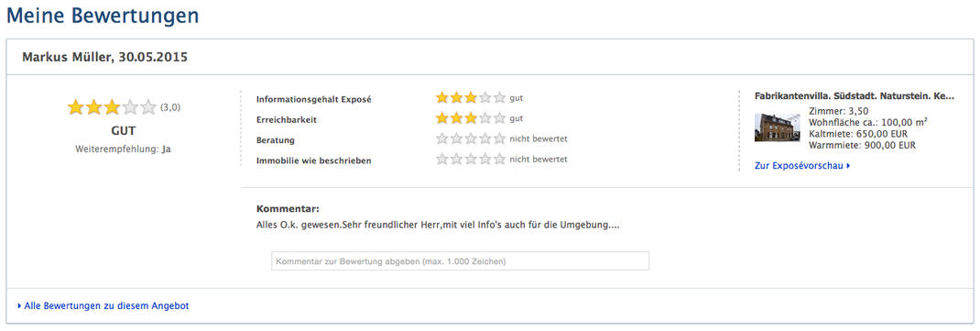Click the Alles O.k. gewesen comment text
This screenshot has height=331, width=980.
click(438, 225)
